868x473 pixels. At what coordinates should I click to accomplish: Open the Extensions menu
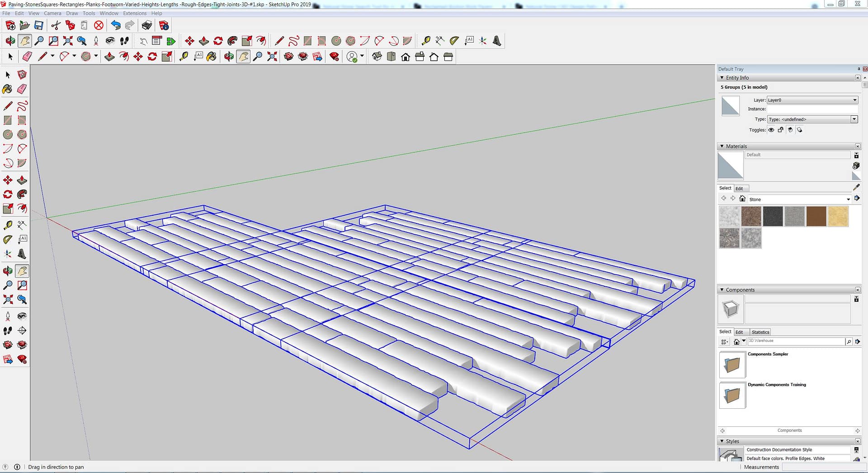click(135, 13)
